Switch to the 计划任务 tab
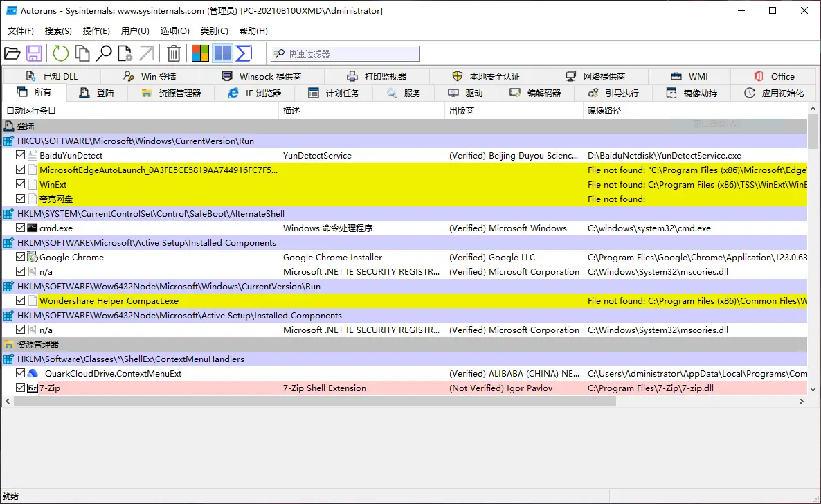 click(x=334, y=93)
